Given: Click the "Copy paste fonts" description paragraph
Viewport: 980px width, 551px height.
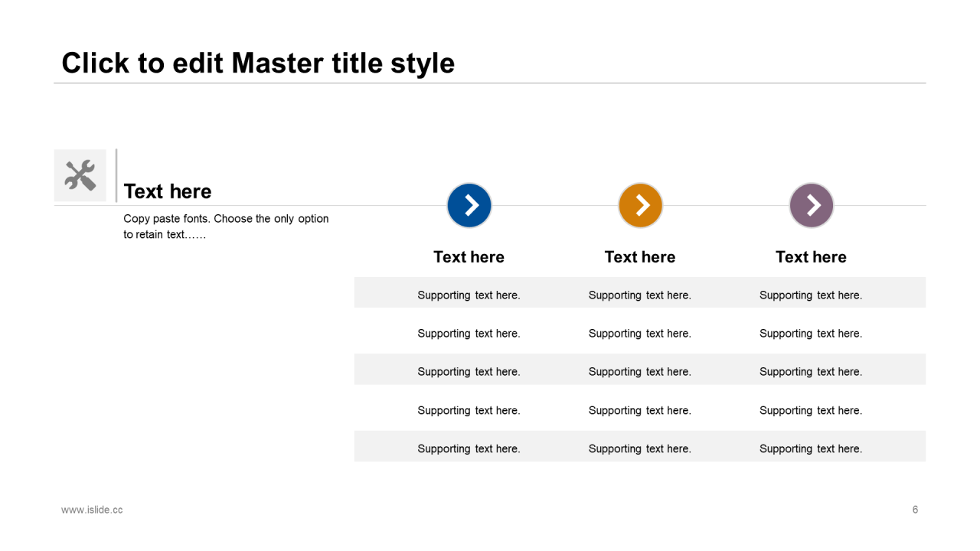Looking at the screenshot, I should click(x=226, y=227).
